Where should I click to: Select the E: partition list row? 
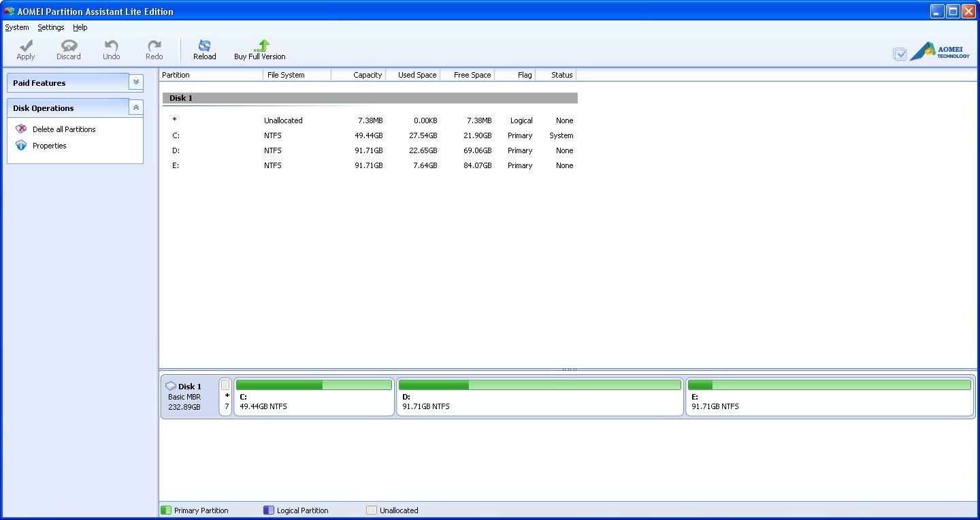[x=370, y=165]
